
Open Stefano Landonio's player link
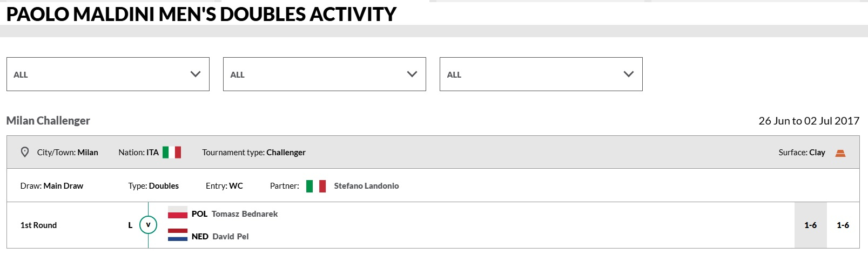[366, 186]
